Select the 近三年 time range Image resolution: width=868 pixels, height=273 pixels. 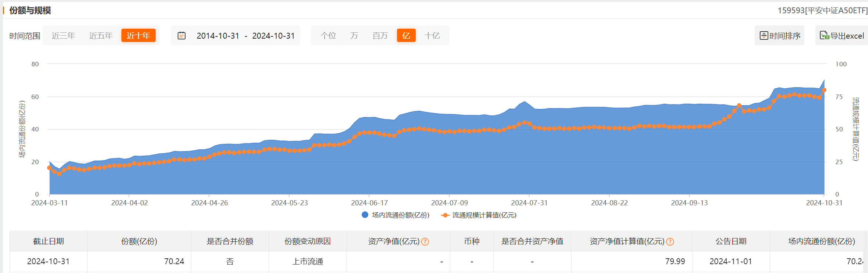[63, 36]
